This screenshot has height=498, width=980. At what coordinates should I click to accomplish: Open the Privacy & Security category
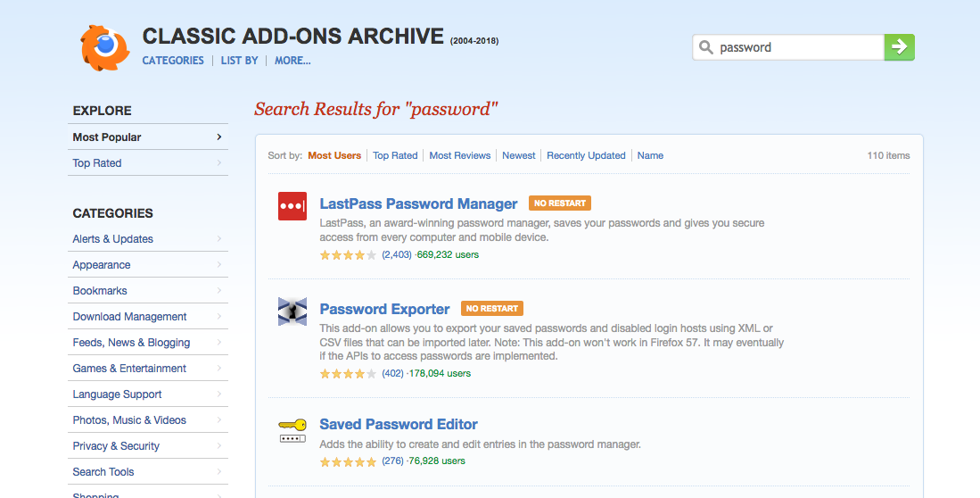pyautogui.click(x=116, y=446)
